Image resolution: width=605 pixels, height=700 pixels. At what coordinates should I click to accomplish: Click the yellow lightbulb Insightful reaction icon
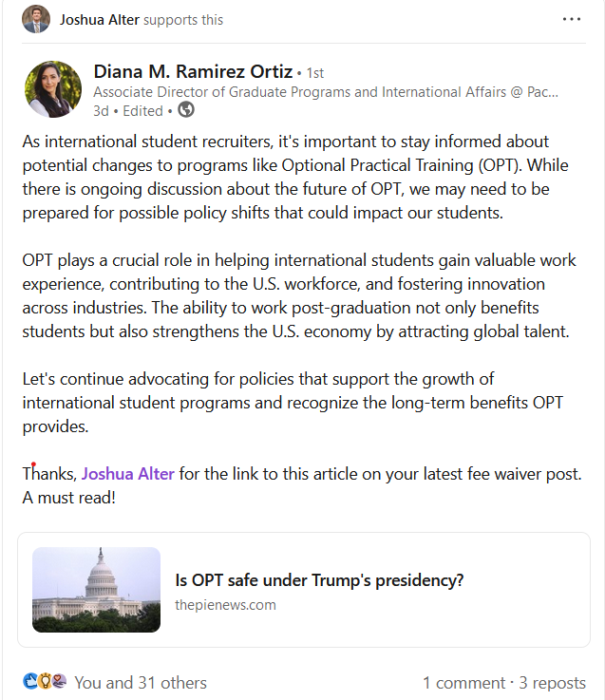[45, 681]
